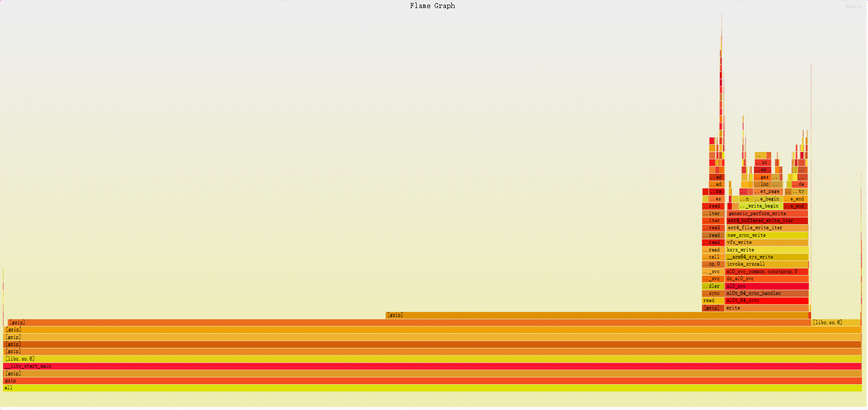Click '..read' frame beside 'vfs_write'
The height and width of the screenshot is (410, 868).
(x=713, y=242)
